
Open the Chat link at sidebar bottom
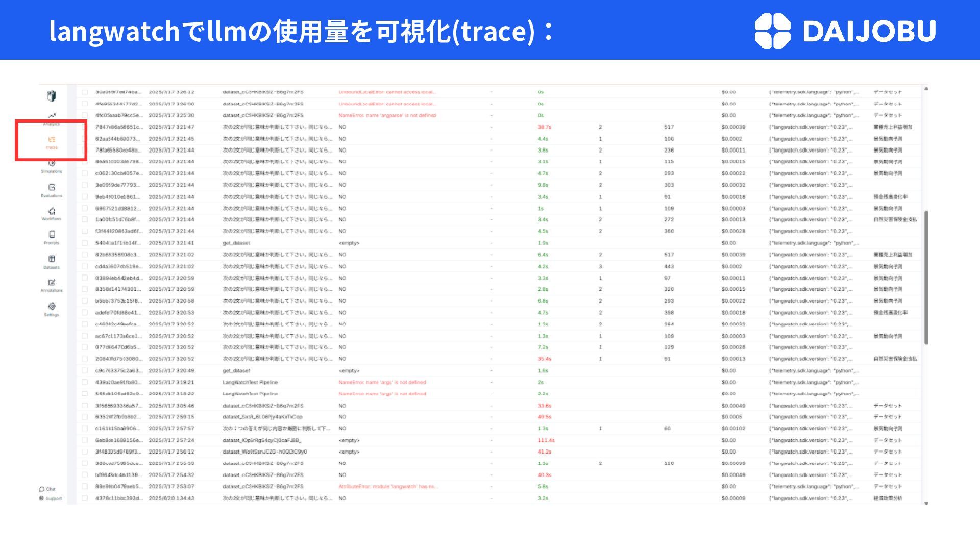(47, 489)
